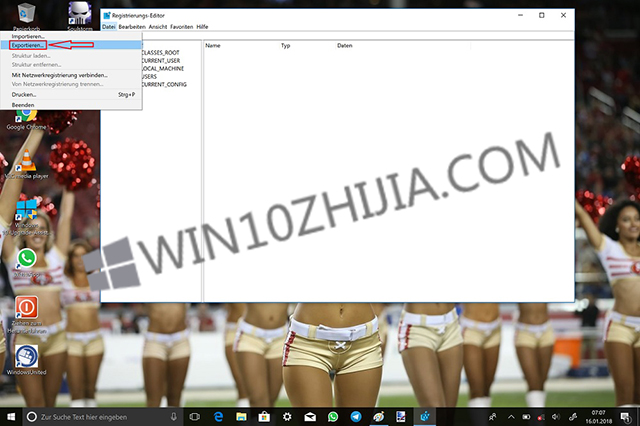
Task: Open the Action Center notification icon
Action: pyautogui.click(x=625, y=417)
